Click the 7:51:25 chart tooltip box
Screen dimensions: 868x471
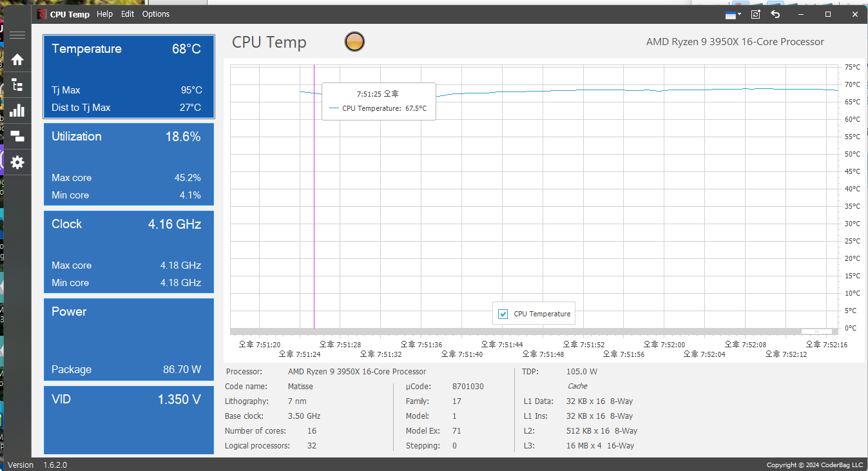pyautogui.click(x=379, y=102)
